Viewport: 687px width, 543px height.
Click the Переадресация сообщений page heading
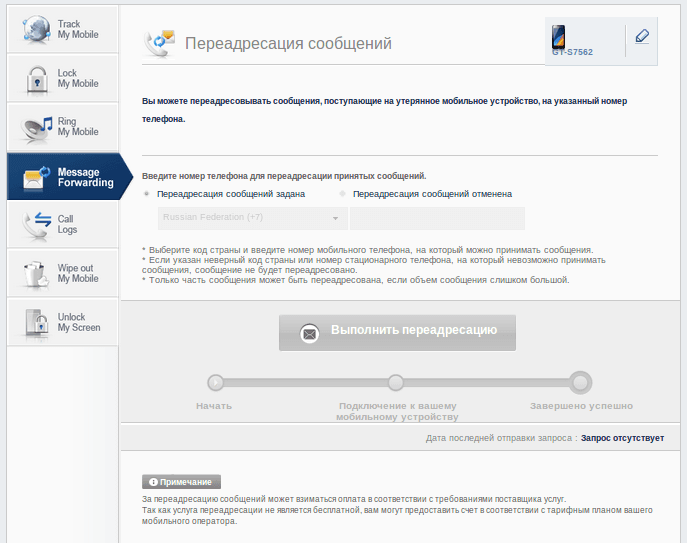click(x=288, y=43)
